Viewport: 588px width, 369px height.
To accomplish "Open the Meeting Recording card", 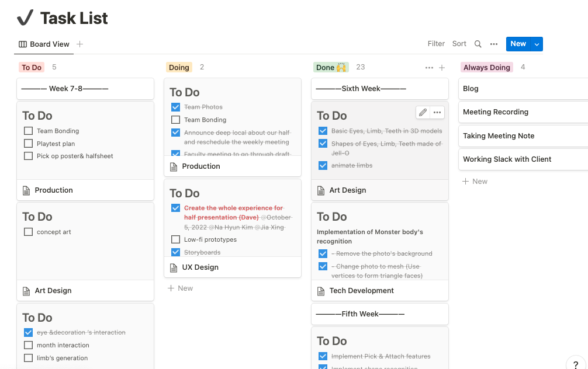I will click(x=523, y=112).
